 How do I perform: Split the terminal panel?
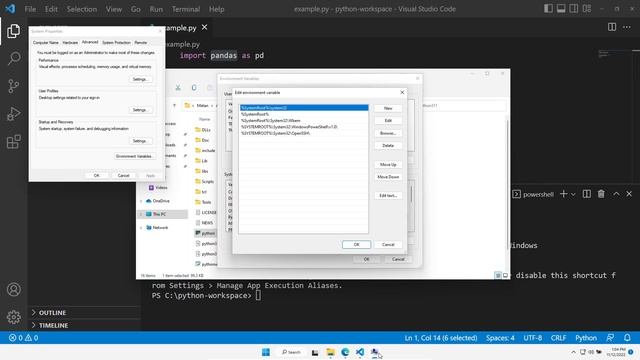click(x=587, y=194)
